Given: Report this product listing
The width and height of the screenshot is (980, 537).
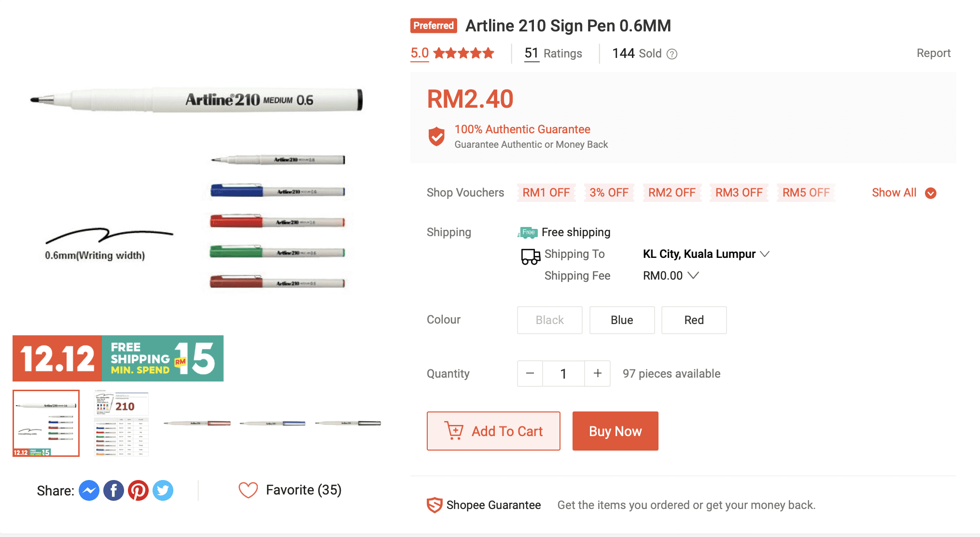Looking at the screenshot, I should [934, 53].
